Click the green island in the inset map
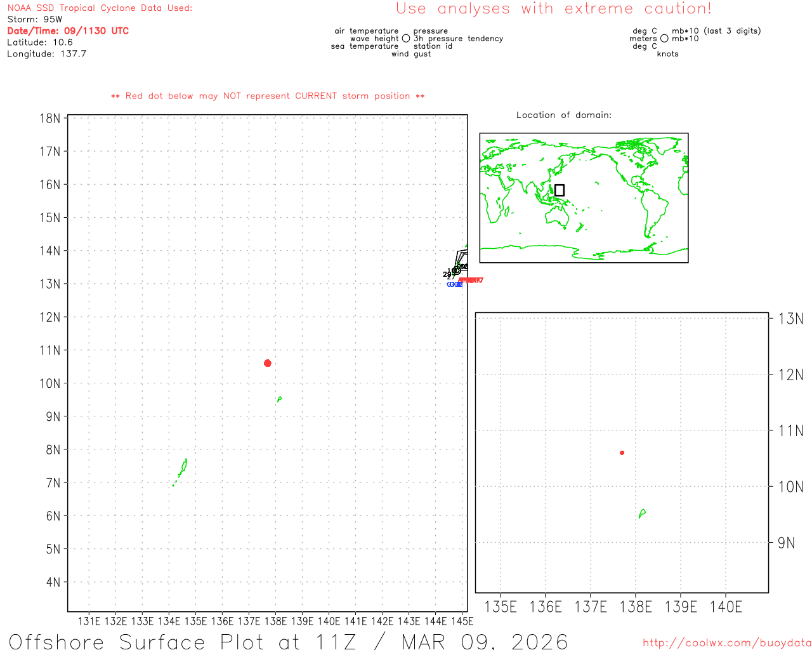Image resolution: width=812 pixels, height=650 pixels. (x=642, y=513)
